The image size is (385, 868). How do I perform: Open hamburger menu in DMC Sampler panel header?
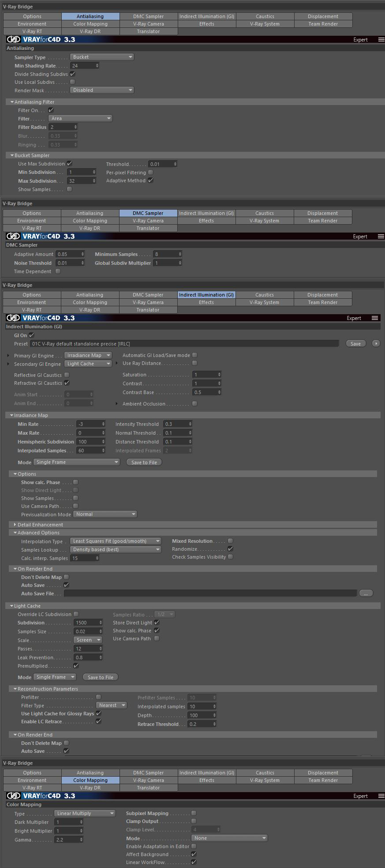pyautogui.click(x=381, y=237)
